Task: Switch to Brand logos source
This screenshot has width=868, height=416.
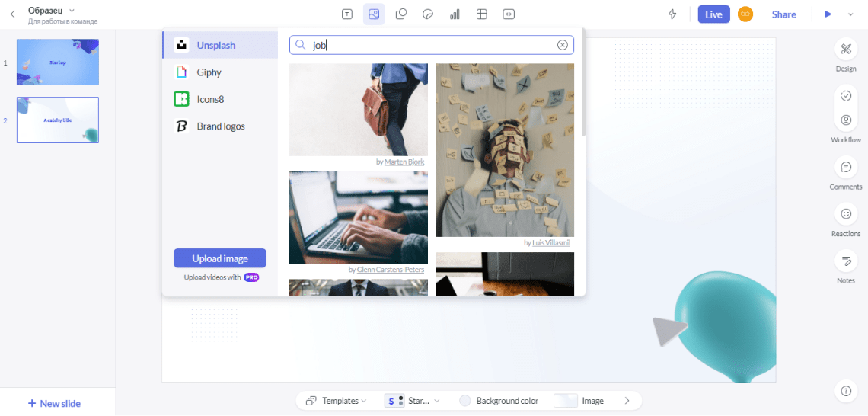Action: (220, 126)
